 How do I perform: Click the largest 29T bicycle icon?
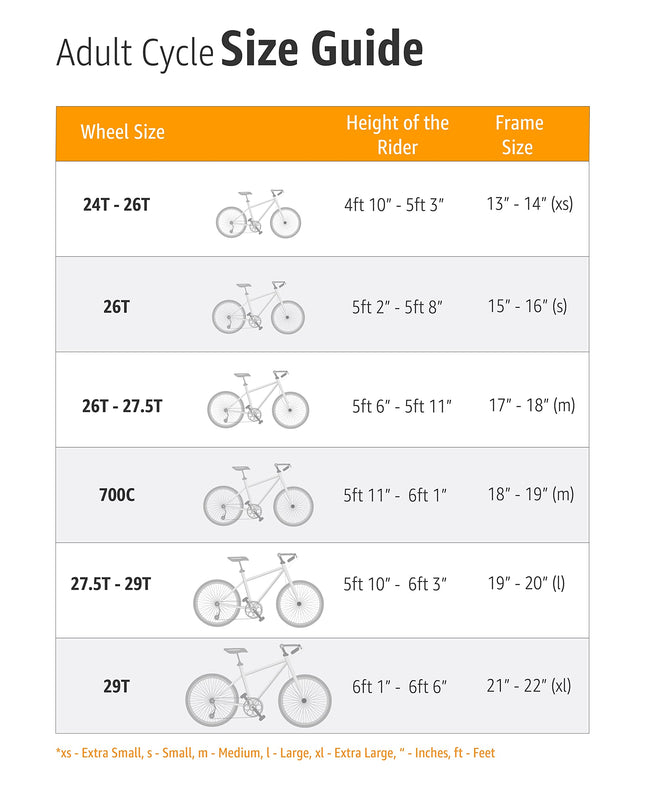click(258, 686)
